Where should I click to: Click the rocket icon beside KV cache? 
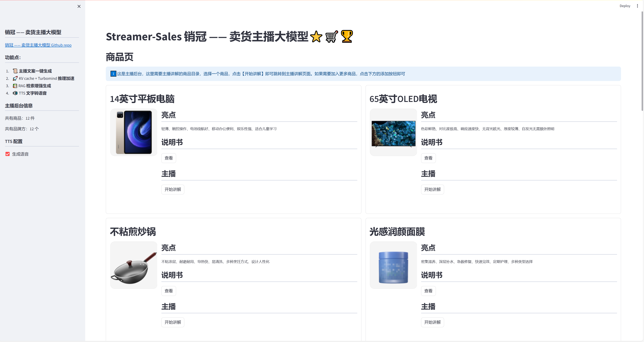15,79
